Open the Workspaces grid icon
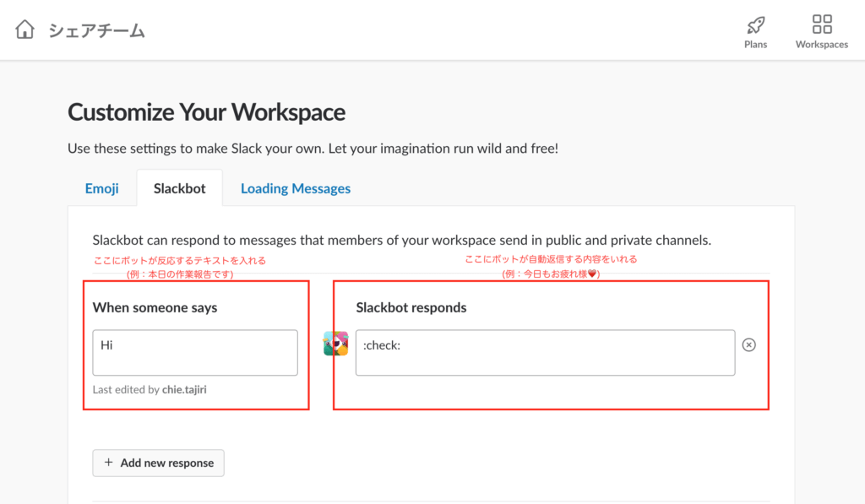Image resolution: width=865 pixels, height=504 pixels. click(821, 24)
